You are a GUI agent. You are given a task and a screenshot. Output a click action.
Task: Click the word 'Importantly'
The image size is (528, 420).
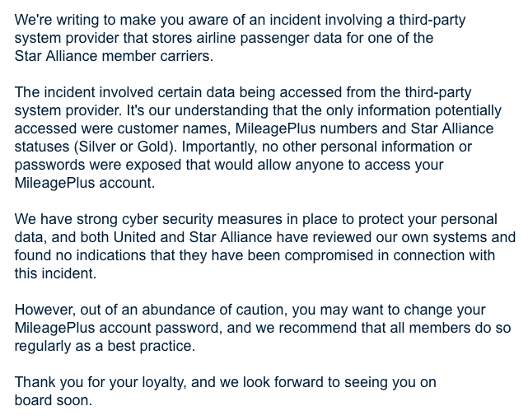tap(219, 147)
